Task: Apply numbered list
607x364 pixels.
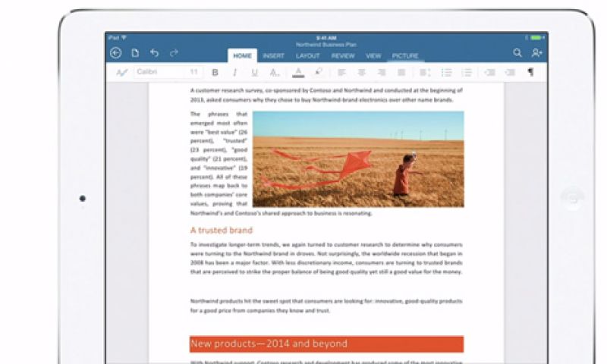Action: pyautogui.click(x=467, y=72)
